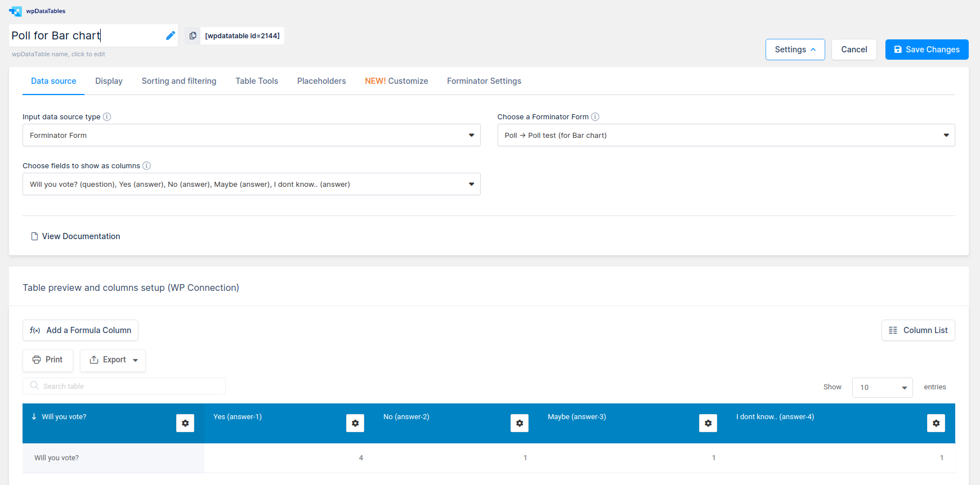
Task: Open info tooltip for Choose fields to show
Action: coord(146,165)
